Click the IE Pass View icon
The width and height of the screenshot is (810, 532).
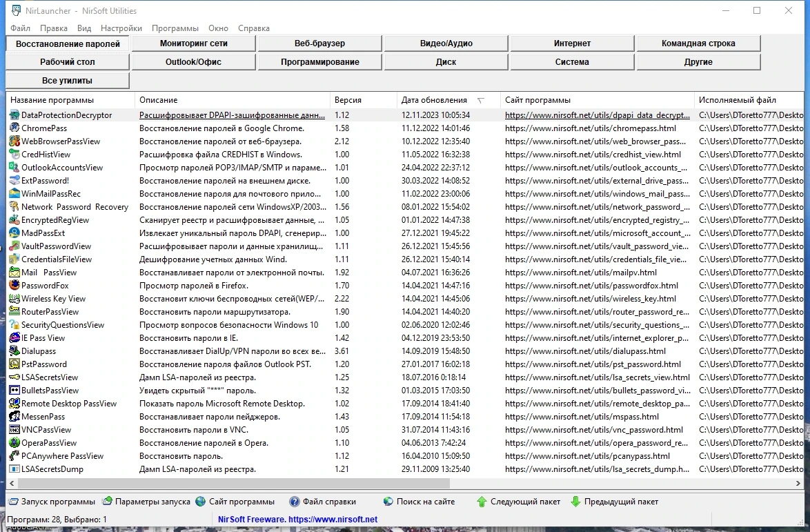click(x=14, y=338)
